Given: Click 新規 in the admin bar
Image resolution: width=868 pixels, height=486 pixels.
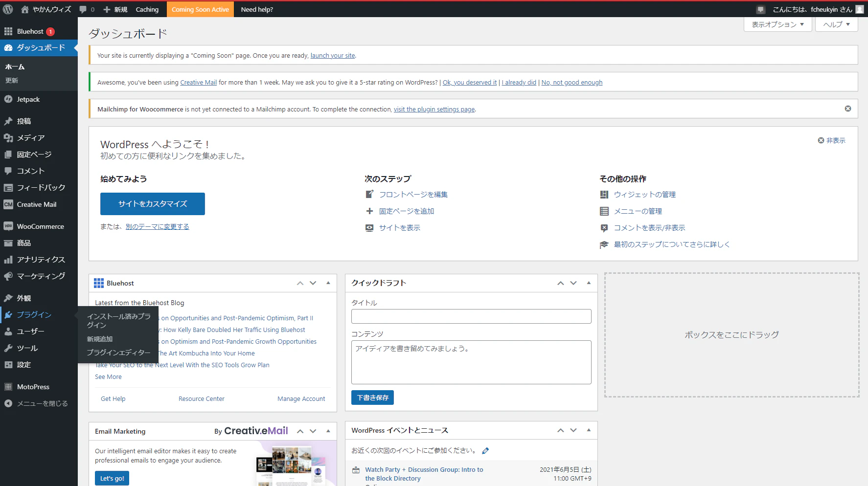Looking at the screenshot, I should (x=115, y=9).
